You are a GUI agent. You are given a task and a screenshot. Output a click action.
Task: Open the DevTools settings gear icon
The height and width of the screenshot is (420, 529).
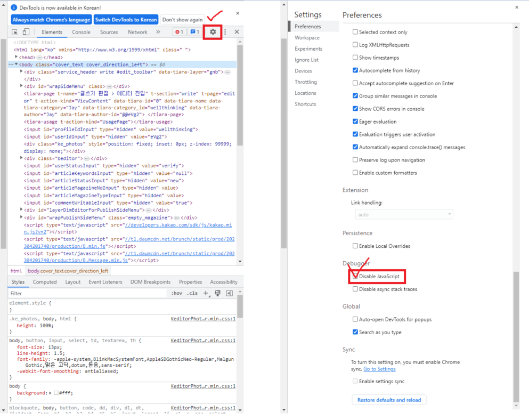(213, 32)
